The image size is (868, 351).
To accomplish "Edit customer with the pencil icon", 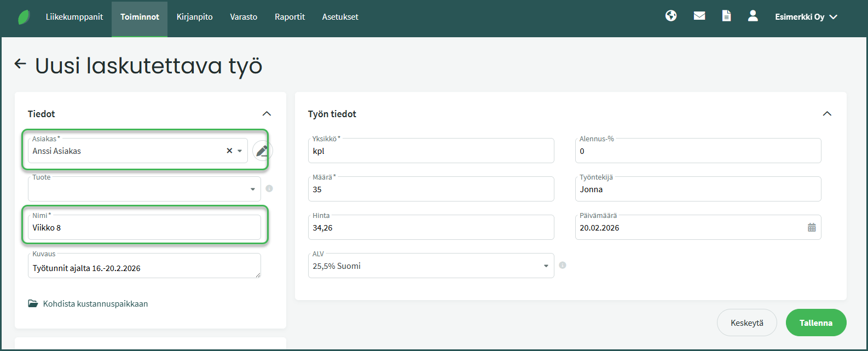I will (262, 151).
